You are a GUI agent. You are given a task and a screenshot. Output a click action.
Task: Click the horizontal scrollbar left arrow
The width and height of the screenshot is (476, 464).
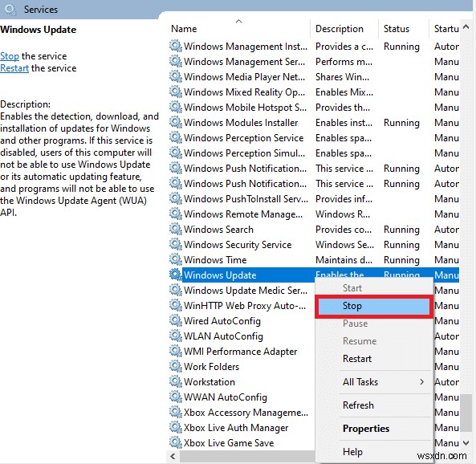point(173,456)
